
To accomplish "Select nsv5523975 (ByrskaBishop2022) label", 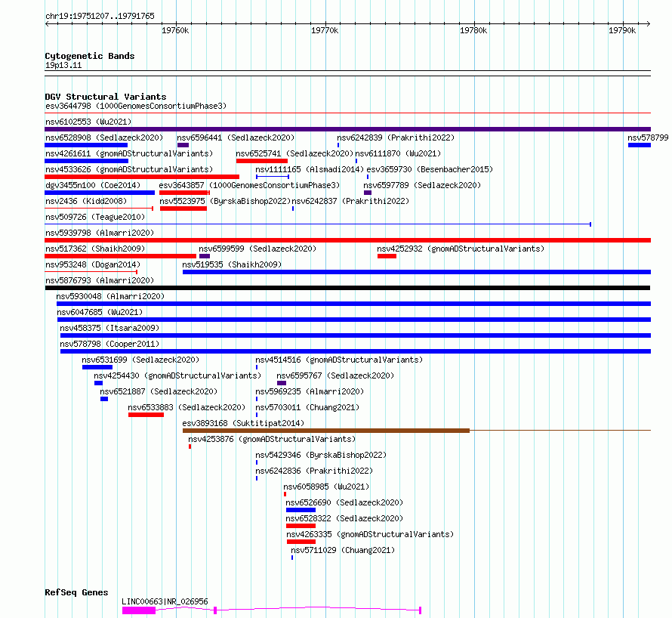I will tap(225, 201).
